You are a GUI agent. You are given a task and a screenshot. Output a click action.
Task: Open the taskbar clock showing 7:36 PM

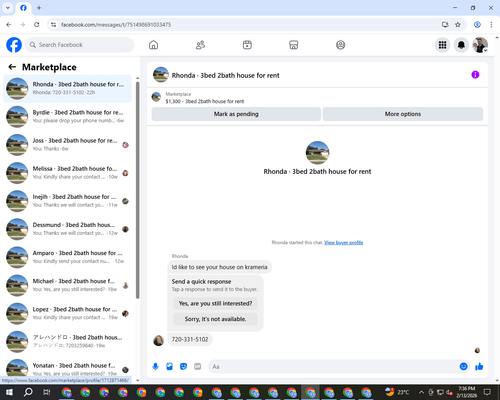point(467,392)
